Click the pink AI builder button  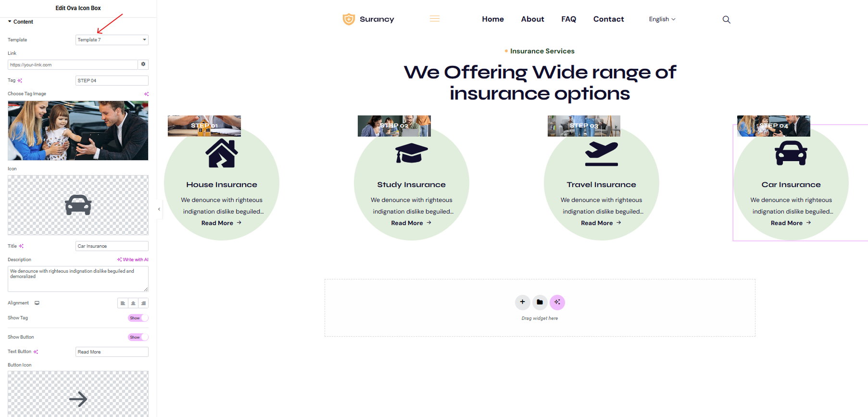pyautogui.click(x=557, y=302)
